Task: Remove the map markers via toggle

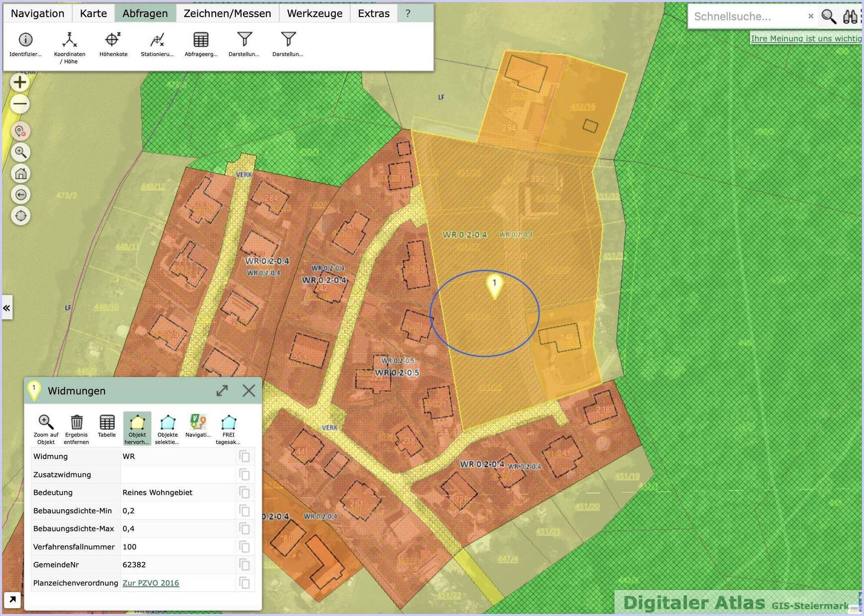Action: [x=21, y=131]
